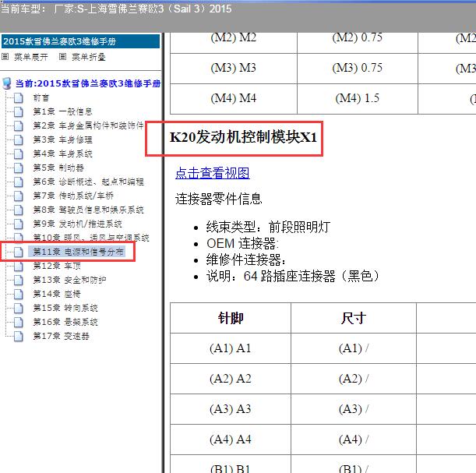Click the page icon beside 第17章 变速器
The width and height of the screenshot is (476, 473).
[x=19, y=337]
